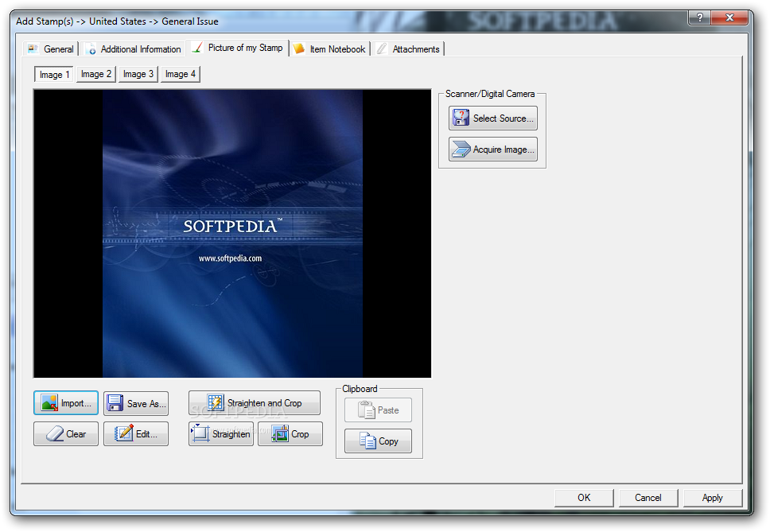Click the Attachments paperclip icon
This screenshot has height=532, width=770.
pyautogui.click(x=381, y=49)
